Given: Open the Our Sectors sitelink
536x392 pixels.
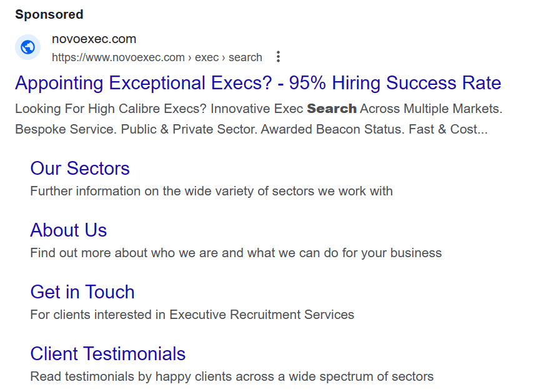Looking at the screenshot, I should [80, 169].
